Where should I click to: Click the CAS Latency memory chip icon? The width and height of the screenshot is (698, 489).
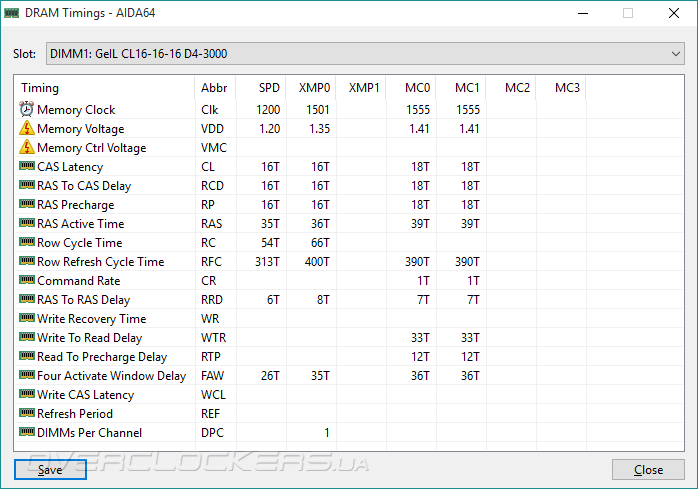27,166
